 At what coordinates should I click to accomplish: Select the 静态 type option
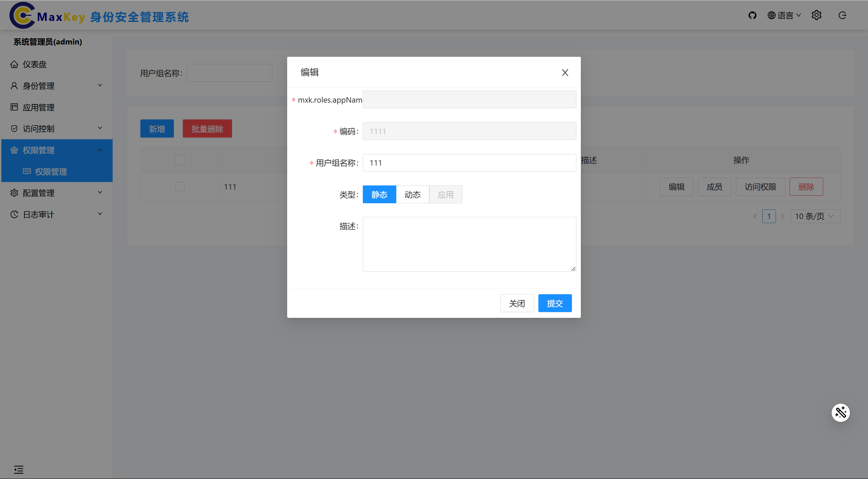point(379,195)
